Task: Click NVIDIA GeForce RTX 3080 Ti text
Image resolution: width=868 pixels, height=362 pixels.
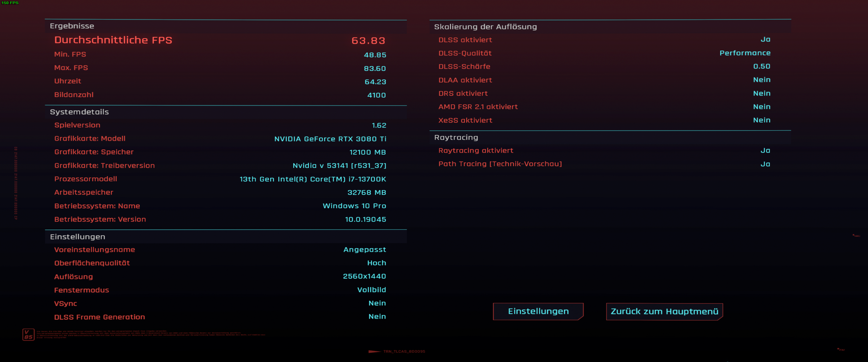Action: [330, 139]
